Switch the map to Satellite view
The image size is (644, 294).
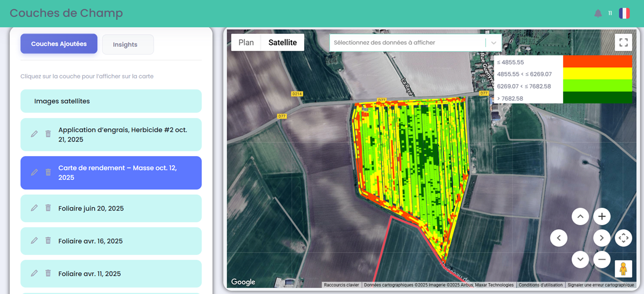pos(283,43)
